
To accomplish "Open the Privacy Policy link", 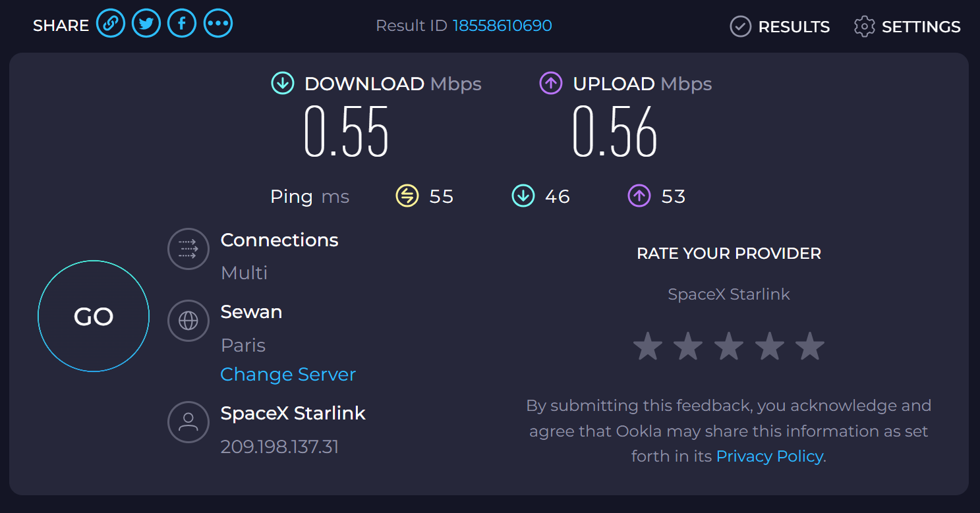I will [769, 456].
